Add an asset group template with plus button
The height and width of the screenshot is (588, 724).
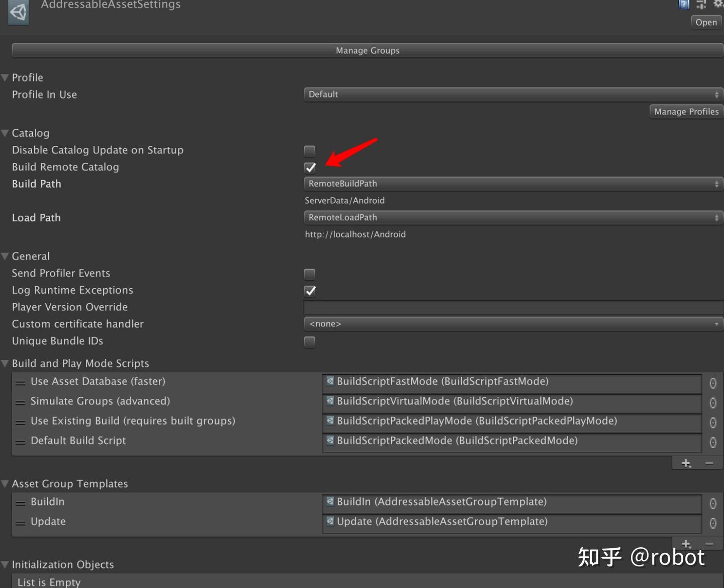tap(686, 544)
